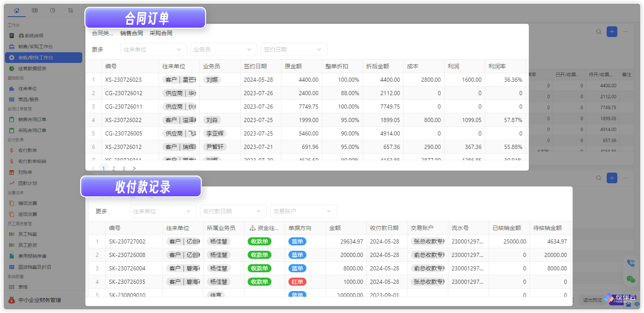Click the 采购合同订单 clipboard icon

click(12, 130)
